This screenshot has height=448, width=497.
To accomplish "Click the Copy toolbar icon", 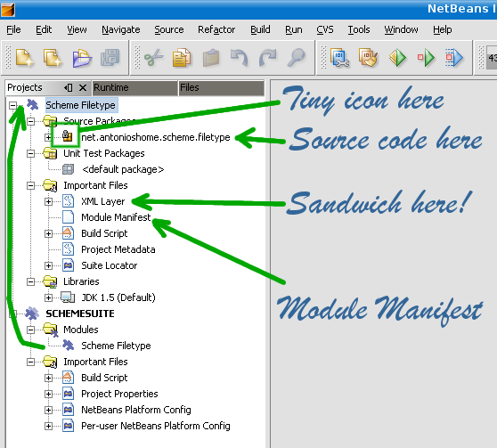I will [182, 58].
